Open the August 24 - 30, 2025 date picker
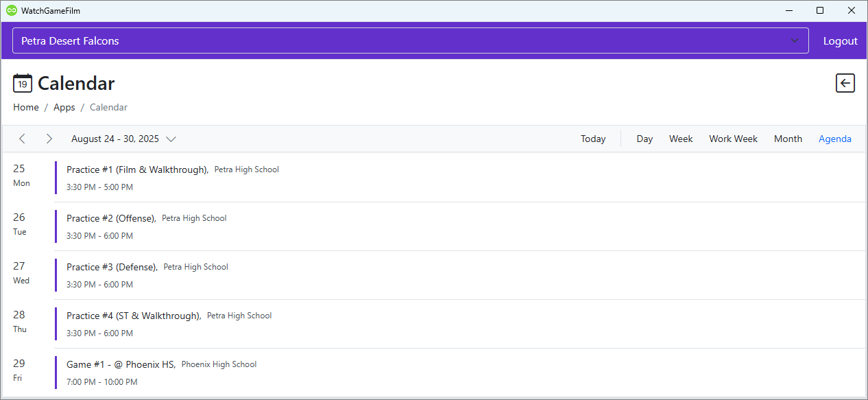868x400 pixels. 123,139
